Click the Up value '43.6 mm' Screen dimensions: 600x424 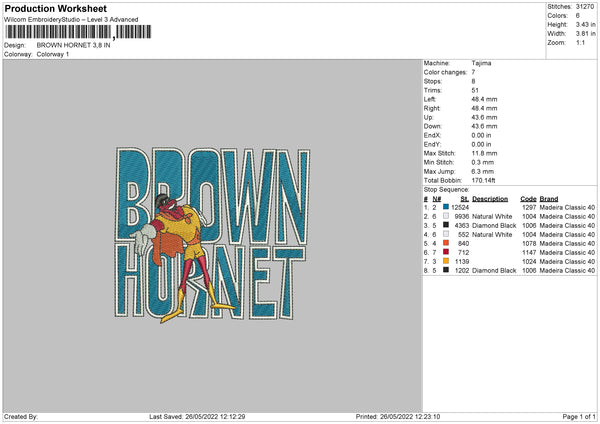tap(484, 117)
